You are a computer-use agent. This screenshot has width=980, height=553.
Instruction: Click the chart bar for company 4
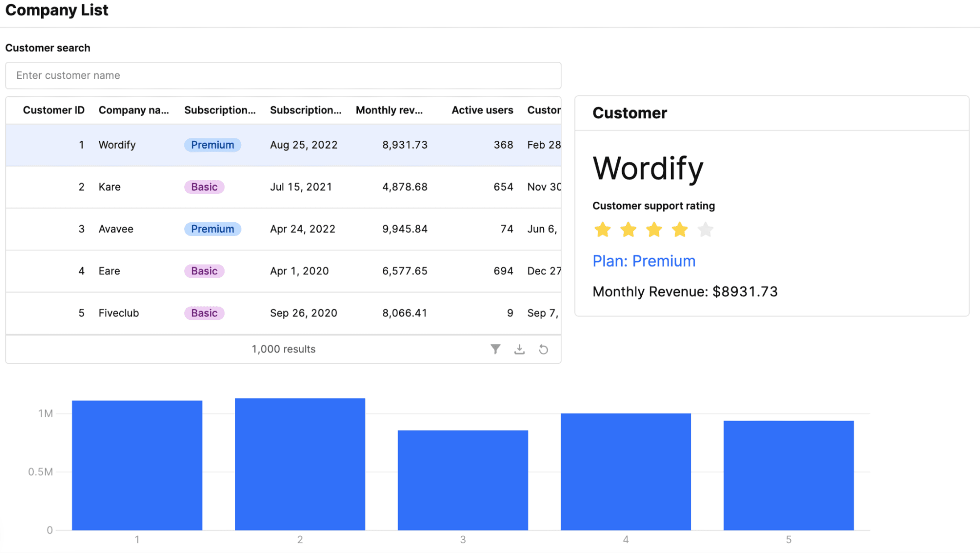(x=625, y=471)
